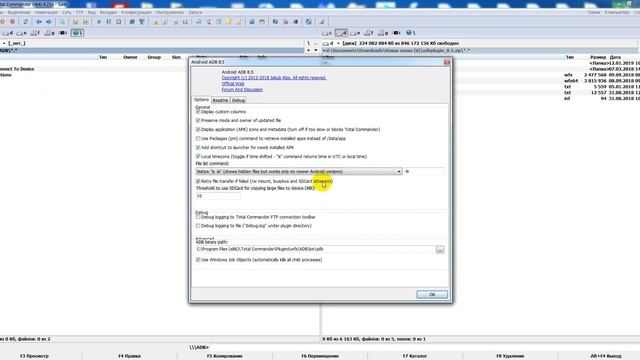The image size is (640, 360).
Task: Click the Owner column header in left panel
Action: (130, 57)
